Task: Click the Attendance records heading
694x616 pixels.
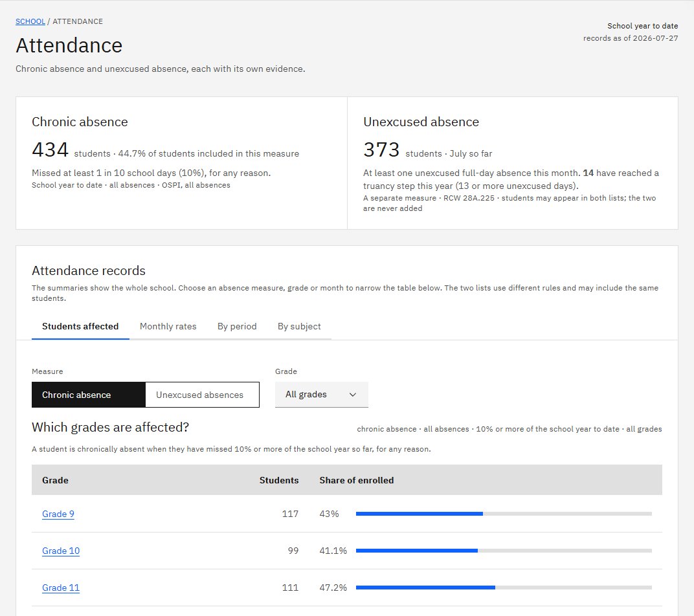Action: point(89,270)
